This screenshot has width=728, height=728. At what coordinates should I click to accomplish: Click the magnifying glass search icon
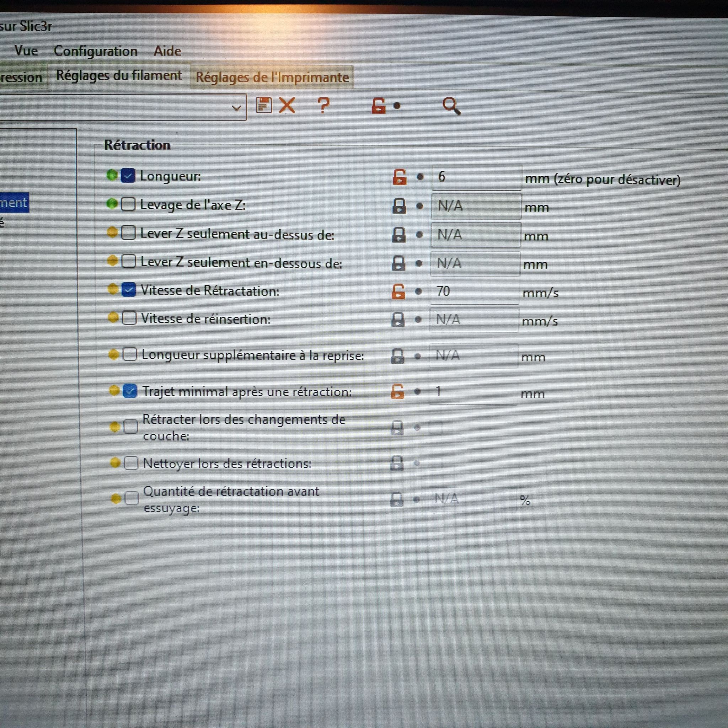(451, 106)
